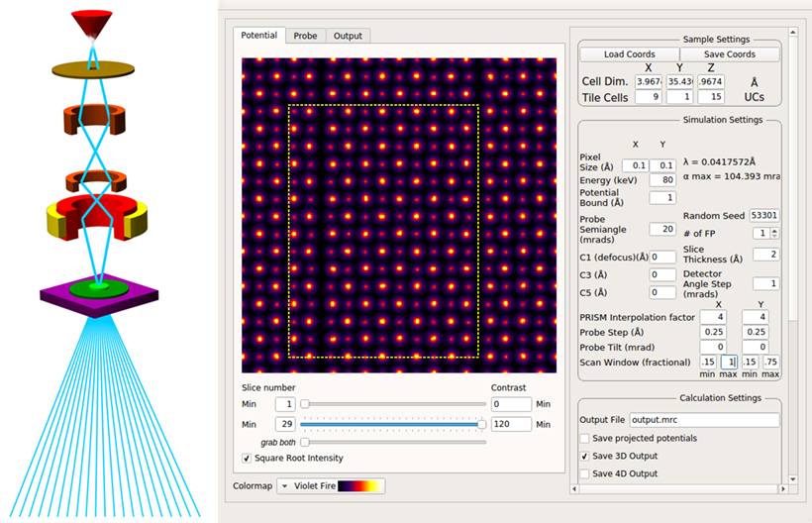Click the Probe Step X field

713,332
